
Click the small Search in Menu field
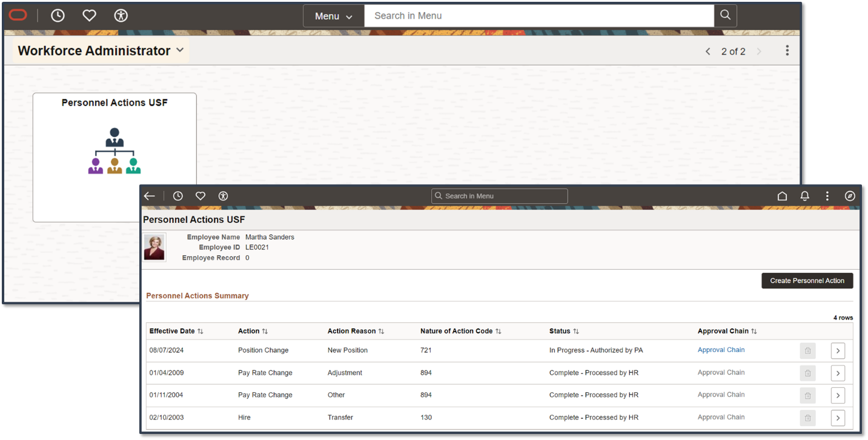coord(500,196)
